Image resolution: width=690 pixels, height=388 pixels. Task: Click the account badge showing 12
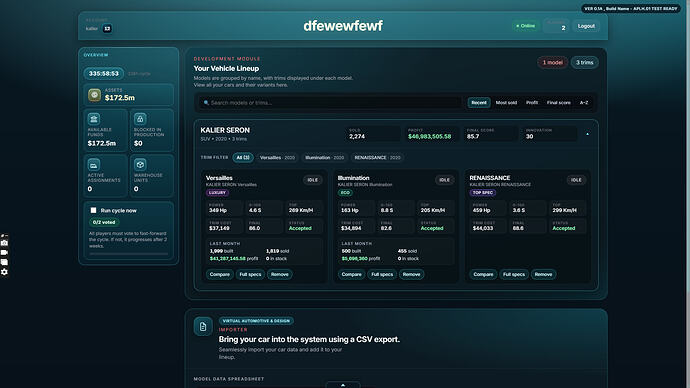pos(107,29)
